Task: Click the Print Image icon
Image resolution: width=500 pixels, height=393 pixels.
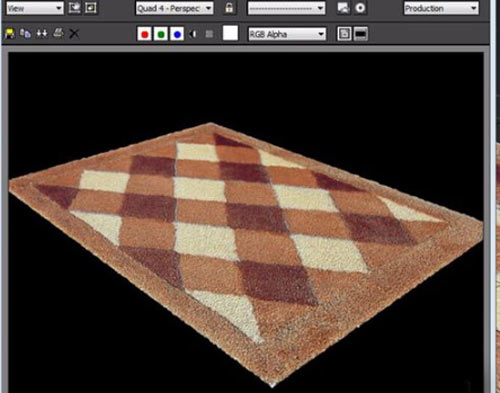Action: pyautogui.click(x=58, y=33)
